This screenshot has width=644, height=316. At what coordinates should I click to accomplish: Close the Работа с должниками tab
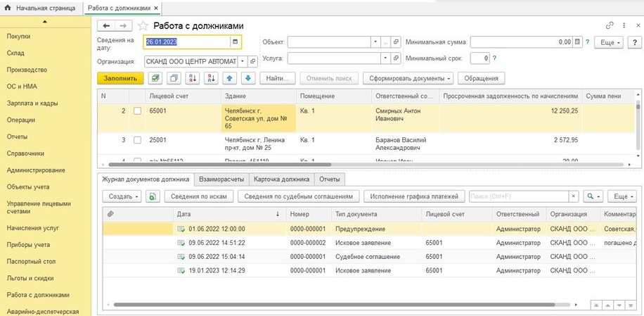click(x=155, y=8)
